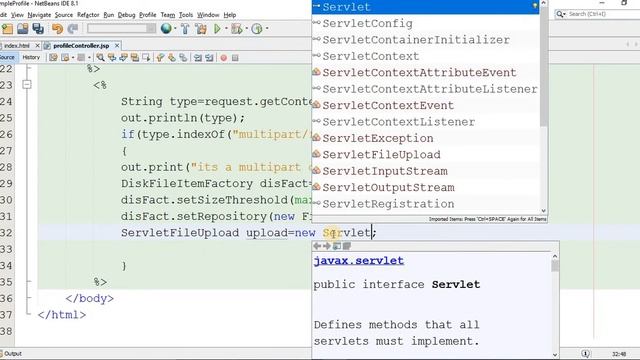Open the Run menu
The image size is (640, 360).
[x=109, y=15]
